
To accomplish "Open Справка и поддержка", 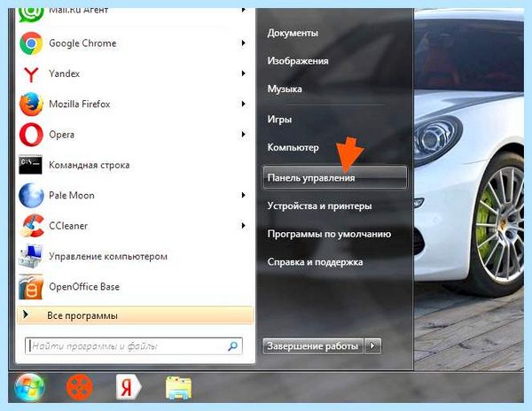I will click(315, 262).
